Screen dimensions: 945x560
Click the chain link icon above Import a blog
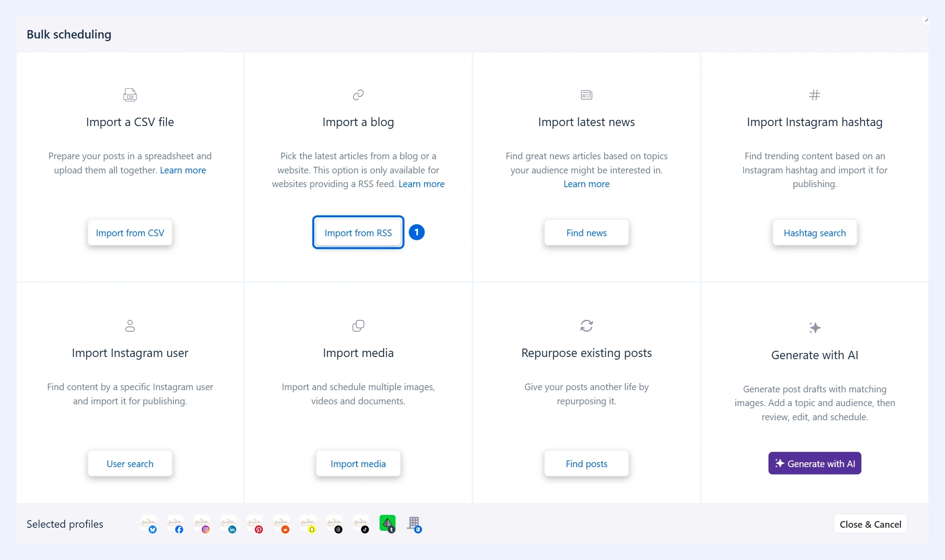(358, 95)
